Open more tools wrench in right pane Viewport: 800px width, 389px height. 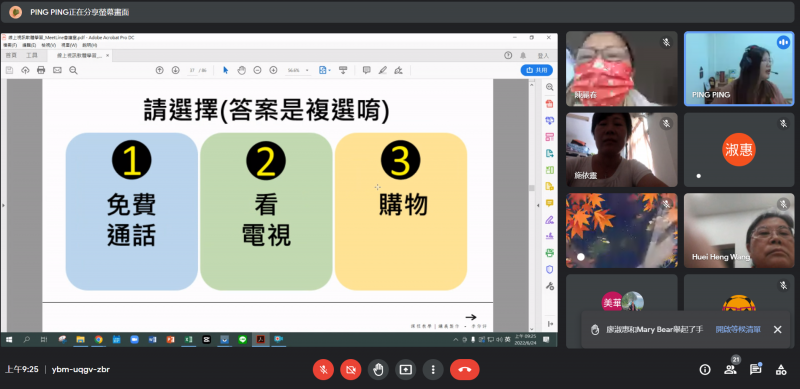click(549, 285)
